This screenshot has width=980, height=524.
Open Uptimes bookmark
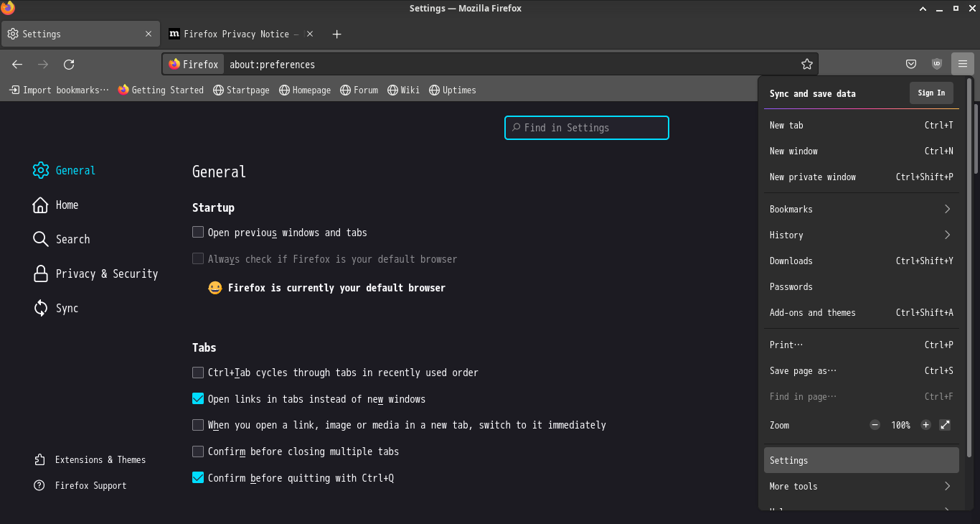453,90
